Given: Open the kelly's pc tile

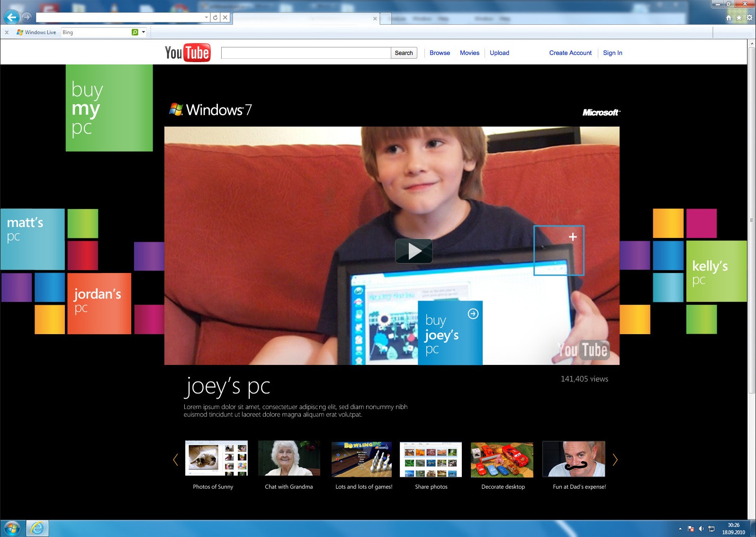Looking at the screenshot, I should click(x=716, y=271).
